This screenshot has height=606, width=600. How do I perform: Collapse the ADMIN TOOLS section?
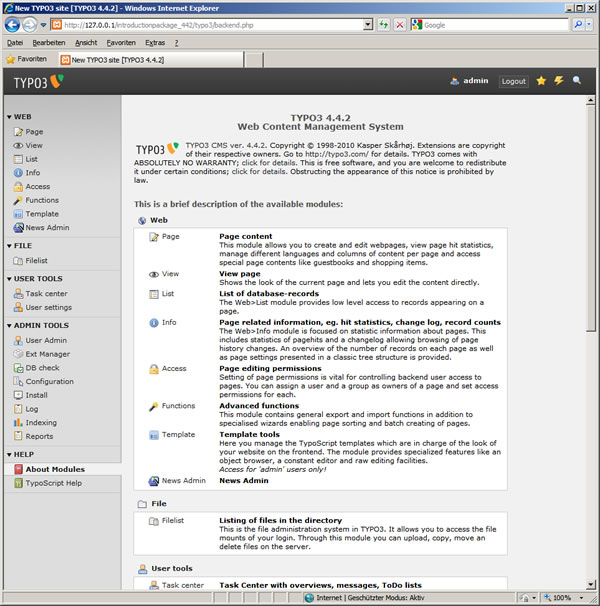8,325
